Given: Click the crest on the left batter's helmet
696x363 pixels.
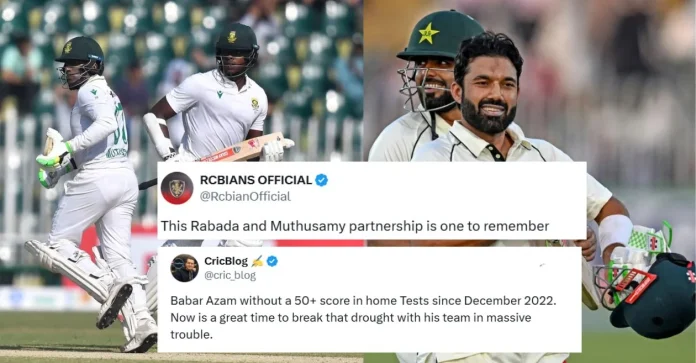Looking at the screenshot, I should (x=68, y=47).
